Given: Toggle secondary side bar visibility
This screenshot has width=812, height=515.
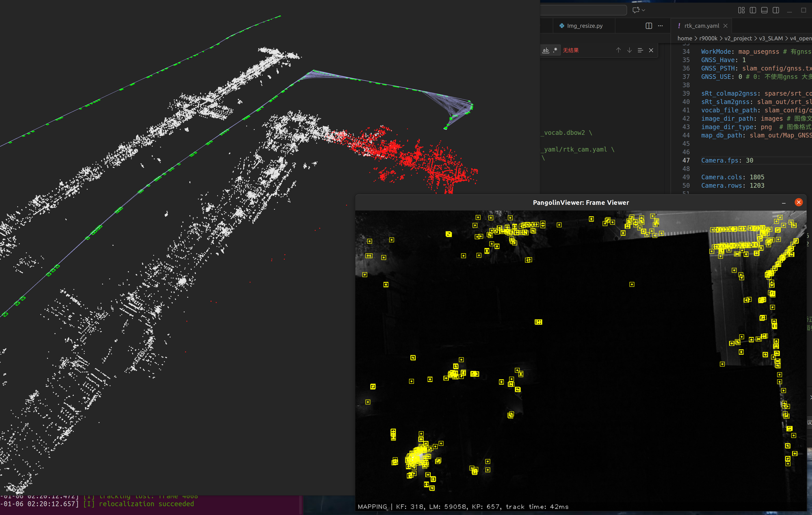Looking at the screenshot, I should 776,10.
